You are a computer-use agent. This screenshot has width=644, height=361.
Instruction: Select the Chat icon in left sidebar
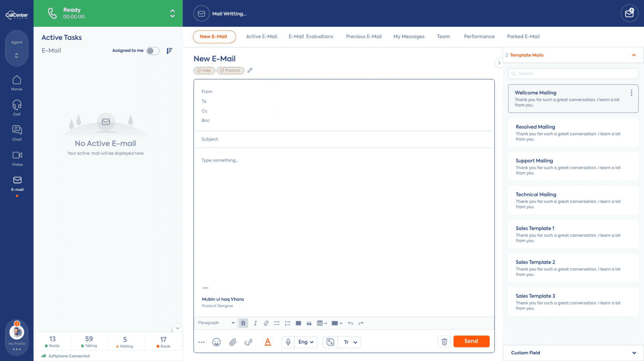pos(17,132)
